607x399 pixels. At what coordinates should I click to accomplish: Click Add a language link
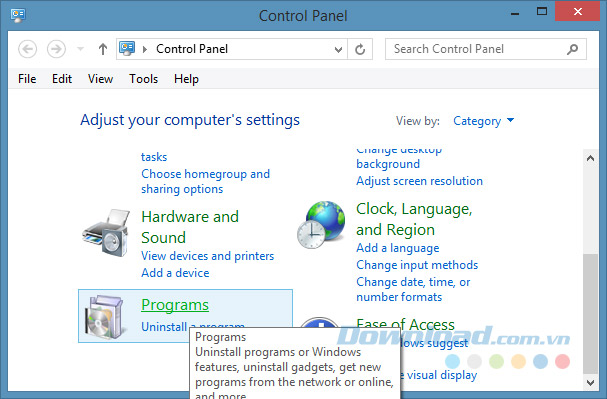click(x=398, y=248)
